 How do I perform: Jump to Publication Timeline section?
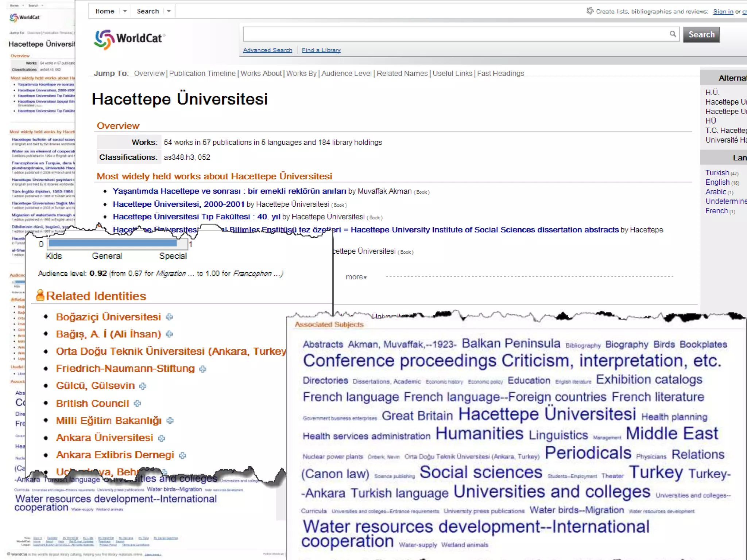(202, 74)
